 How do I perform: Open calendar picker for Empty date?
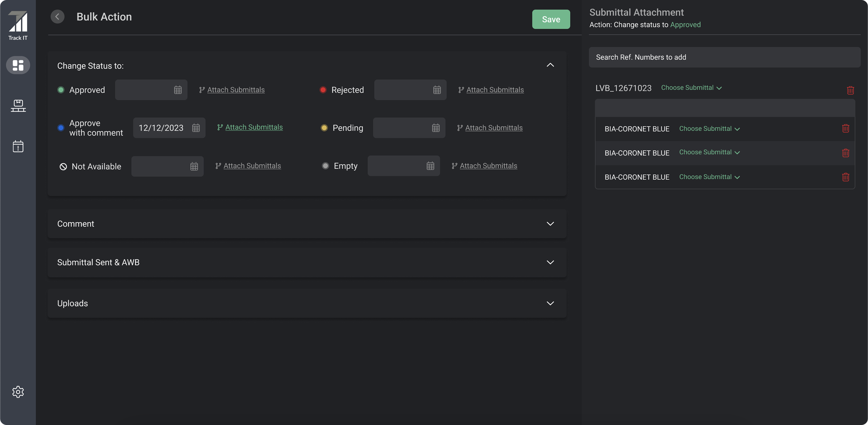click(430, 166)
